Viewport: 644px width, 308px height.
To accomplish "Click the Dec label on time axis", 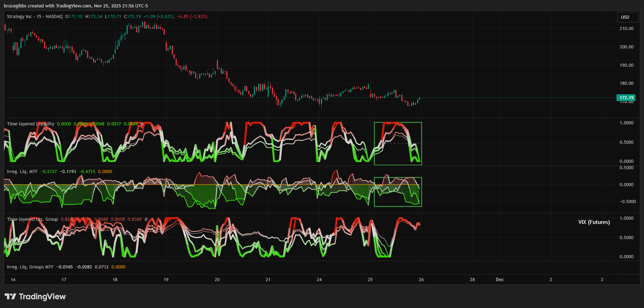I will pyautogui.click(x=500, y=280).
